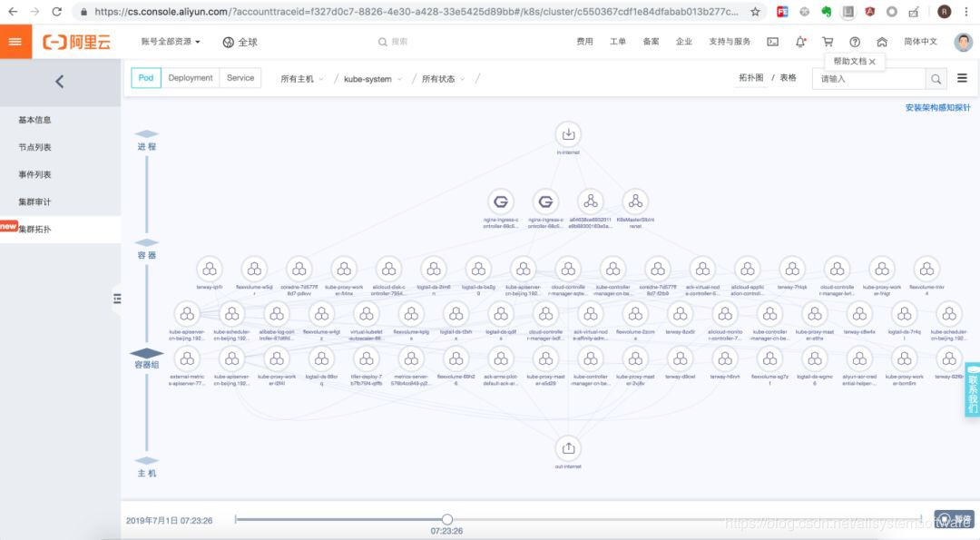
Task: Open the search magnifier in the topology toolbar
Action: (936, 79)
